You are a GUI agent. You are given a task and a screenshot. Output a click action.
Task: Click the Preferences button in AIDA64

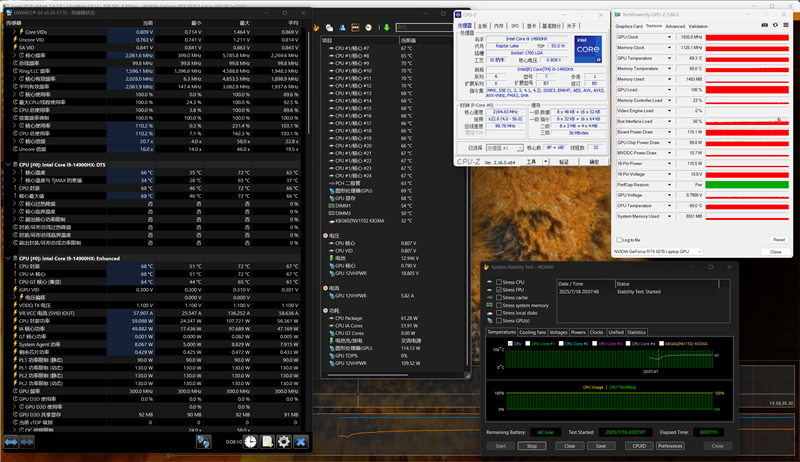(x=670, y=445)
